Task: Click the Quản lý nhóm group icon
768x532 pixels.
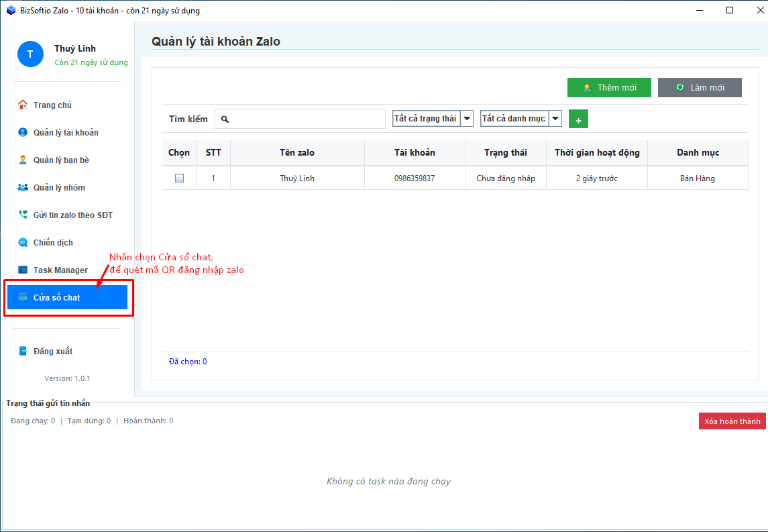Action: 23,187
